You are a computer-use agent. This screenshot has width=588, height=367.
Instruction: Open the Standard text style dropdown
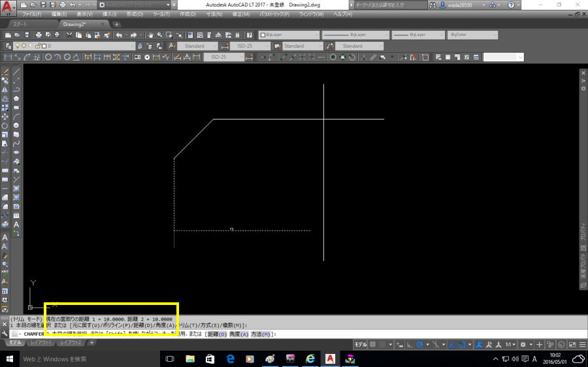pyautogui.click(x=197, y=46)
